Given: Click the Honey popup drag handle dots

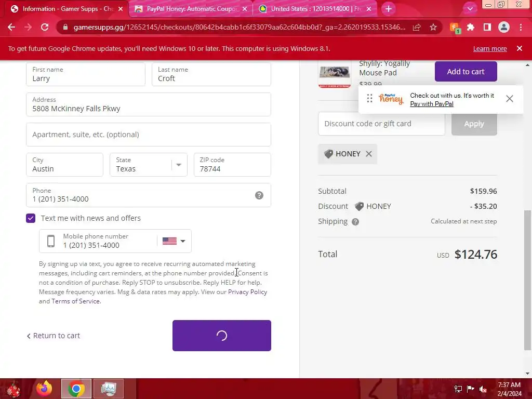Looking at the screenshot, I should coord(369,98).
